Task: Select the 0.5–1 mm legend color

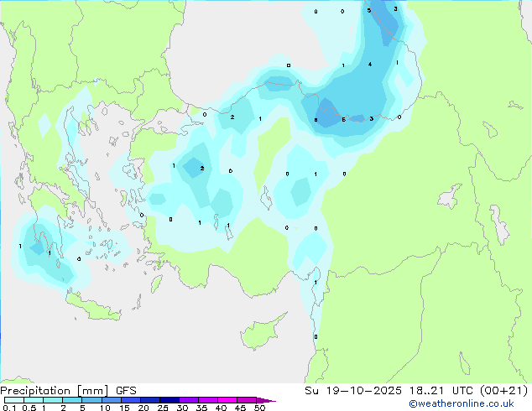Action: [34, 400]
